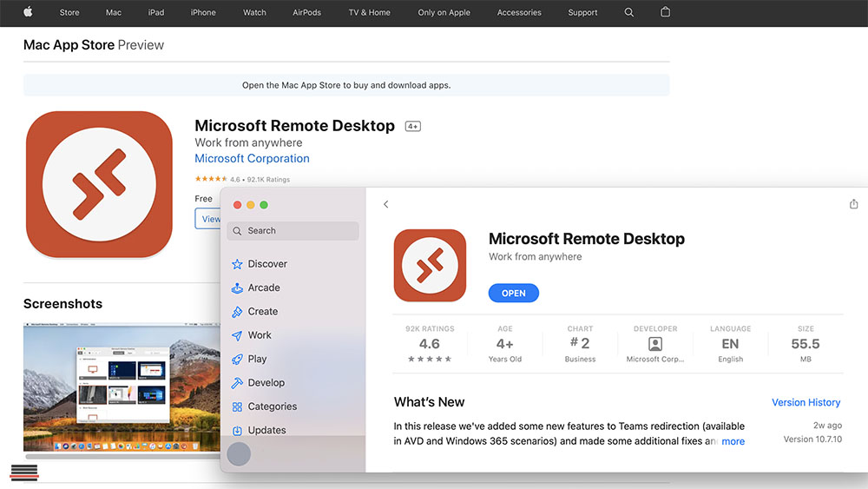Click the blue OPEN button in App Store

click(x=514, y=293)
